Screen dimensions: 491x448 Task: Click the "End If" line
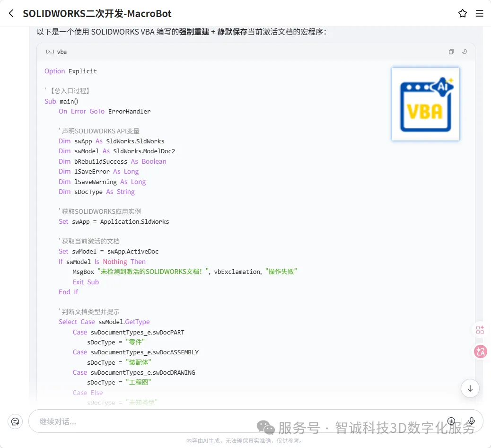[68, 292]
